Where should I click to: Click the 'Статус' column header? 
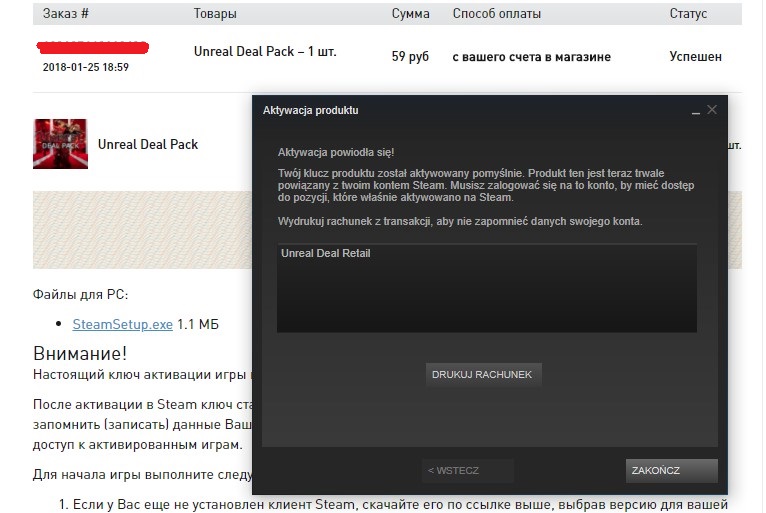click(x=688, y=14)
